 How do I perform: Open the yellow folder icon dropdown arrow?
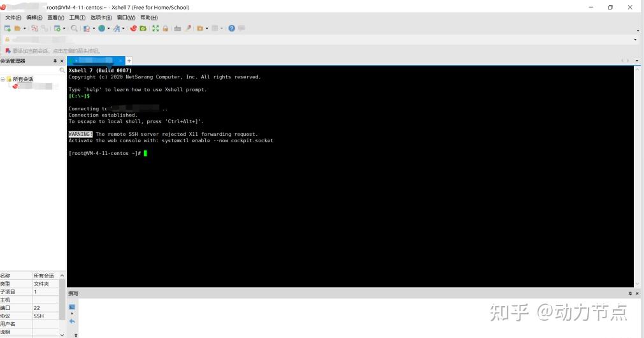click(x=206, y=28)
